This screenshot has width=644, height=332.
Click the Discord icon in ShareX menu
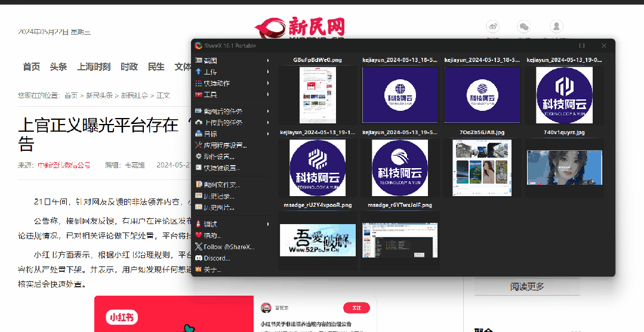click(199, 258)
